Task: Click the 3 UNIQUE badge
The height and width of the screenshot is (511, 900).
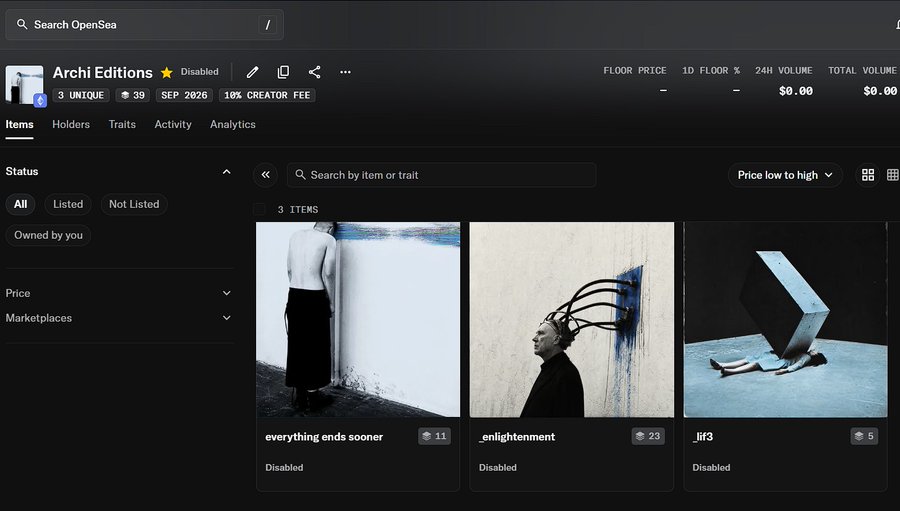Action: [x=81, y=95]
